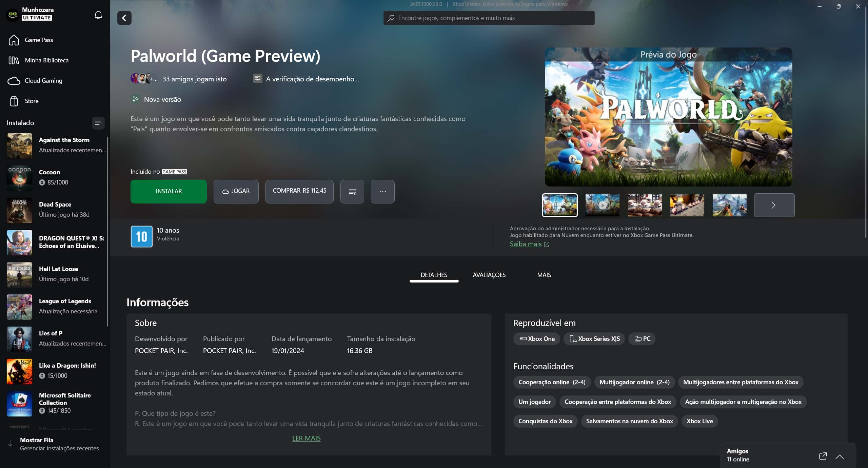Expand description with LER MAIS
Image resolution: width=868 pixels, height=468 pixels.
[306, 438]
